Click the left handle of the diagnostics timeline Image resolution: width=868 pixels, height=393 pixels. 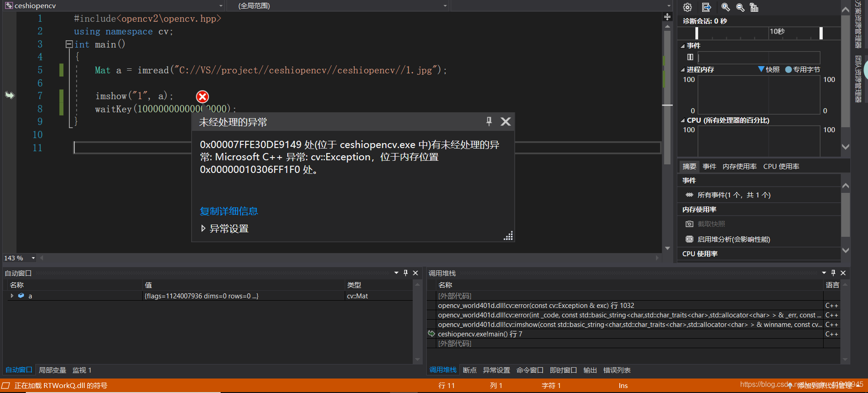697,33
